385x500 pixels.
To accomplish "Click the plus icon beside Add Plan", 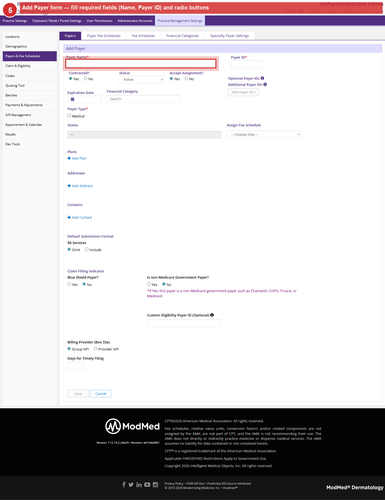I will [69, 158].
